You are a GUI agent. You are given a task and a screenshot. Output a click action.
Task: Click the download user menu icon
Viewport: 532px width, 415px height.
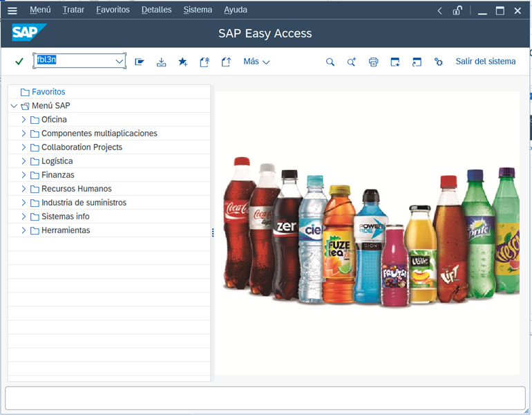pyautogui.click(x=161, y=62)
